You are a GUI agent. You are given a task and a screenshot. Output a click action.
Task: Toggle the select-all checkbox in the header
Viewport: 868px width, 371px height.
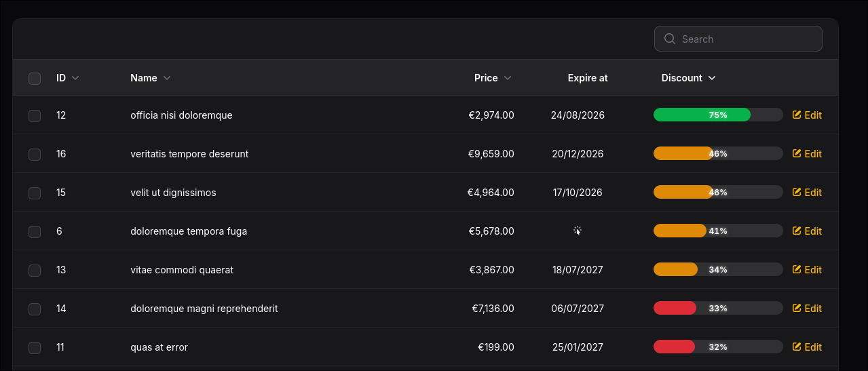coord(35,79)
